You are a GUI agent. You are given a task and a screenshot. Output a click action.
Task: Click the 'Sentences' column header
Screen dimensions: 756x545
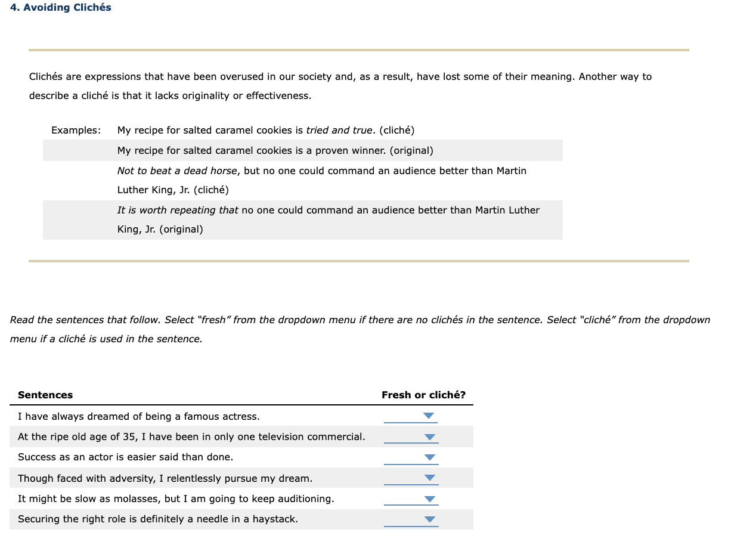pos(45,395)
